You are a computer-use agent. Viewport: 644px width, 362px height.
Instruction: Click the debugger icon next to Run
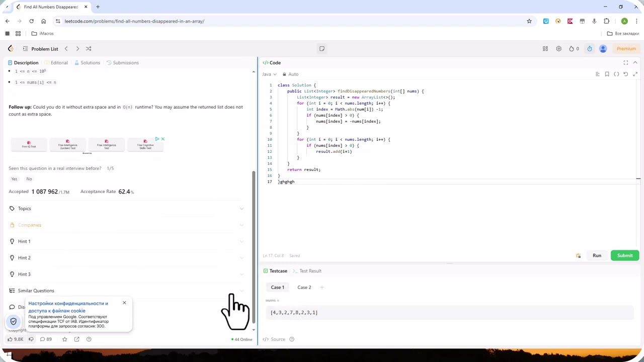(578, 255)
